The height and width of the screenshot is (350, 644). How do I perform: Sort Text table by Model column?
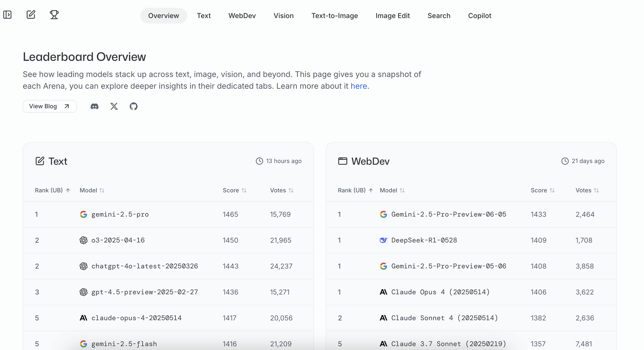92,190
